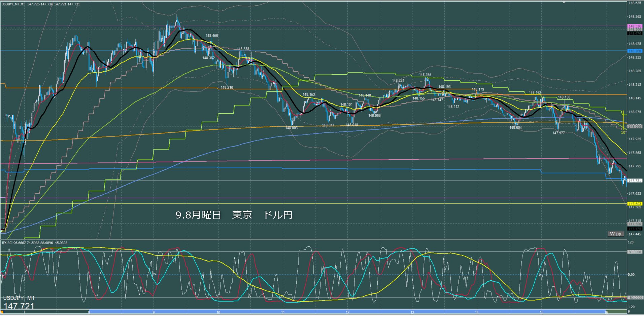Click the chart shift triangle at top
The width and height of the screenshot is (644, 316).
click(x=564, y=2)
